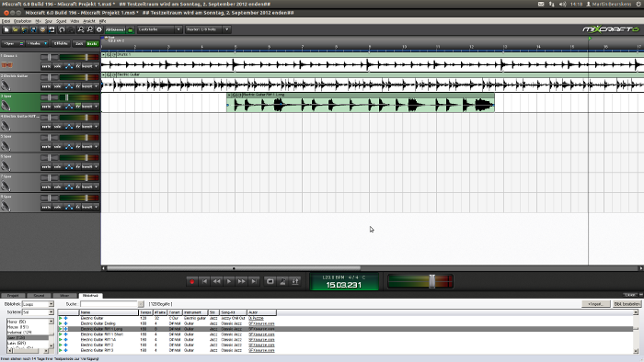Click the fast forward transport button
644x362 pixels.
[241, 281]
